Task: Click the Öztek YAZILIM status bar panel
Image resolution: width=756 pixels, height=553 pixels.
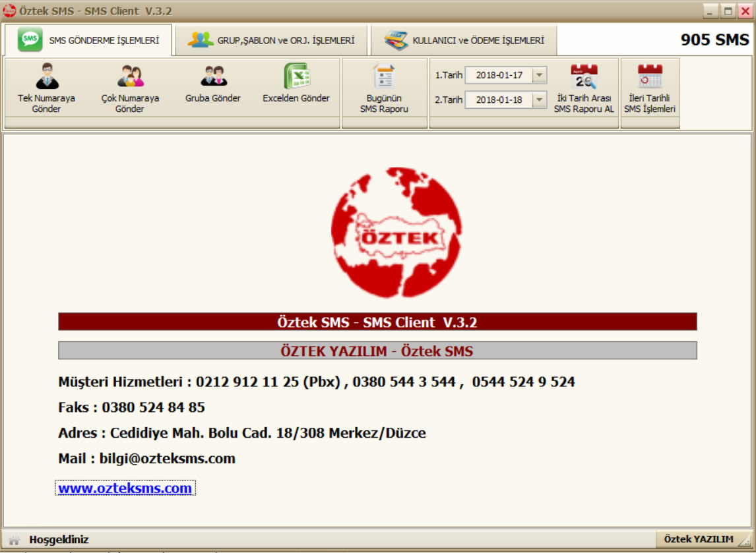Action: [x=698, y=539]
